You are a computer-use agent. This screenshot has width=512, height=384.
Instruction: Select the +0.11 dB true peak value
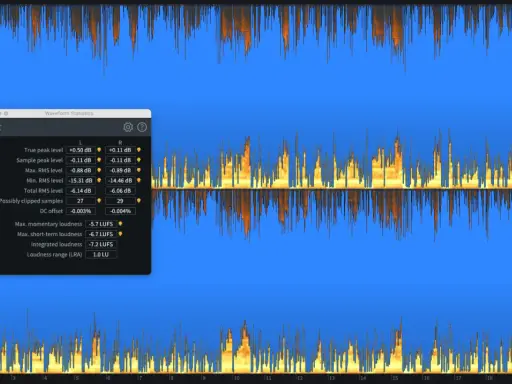point(120,150)
